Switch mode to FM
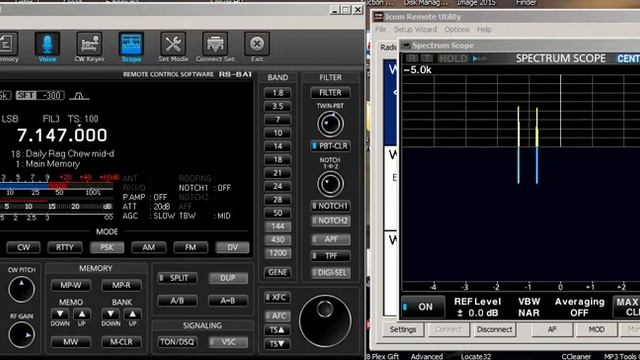Screen dimensions: 640x360 tap(191, 247)
